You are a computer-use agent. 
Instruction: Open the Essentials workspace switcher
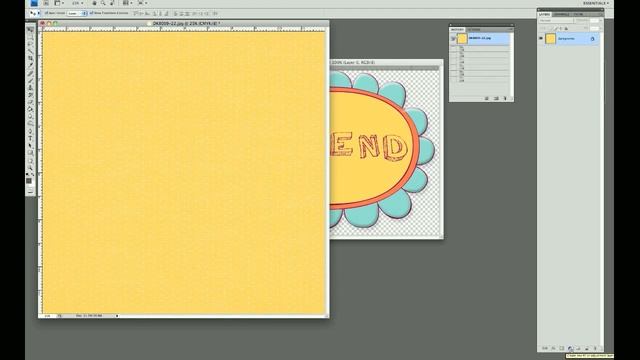[596, 3]
